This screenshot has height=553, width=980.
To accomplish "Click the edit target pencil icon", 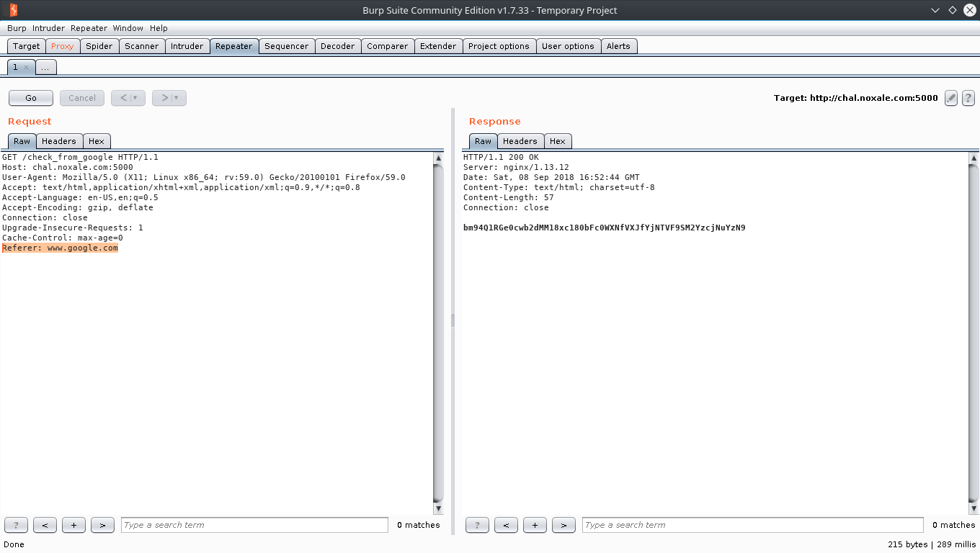I will (951, 98).
